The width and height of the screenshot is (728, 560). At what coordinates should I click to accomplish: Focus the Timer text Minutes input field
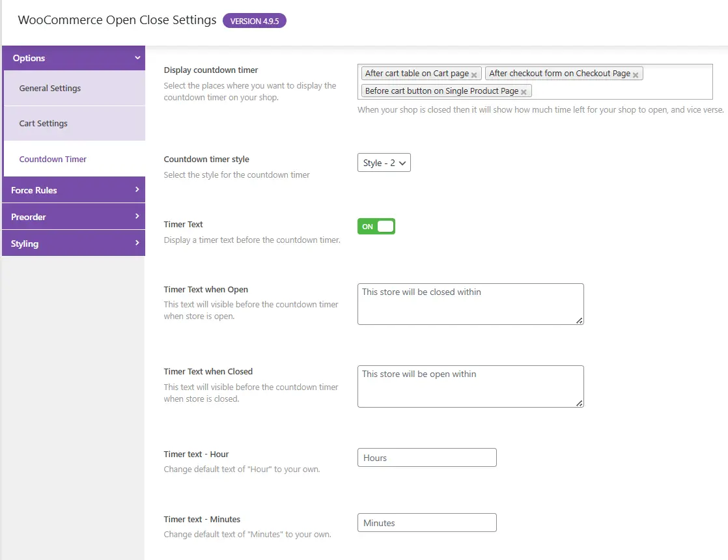427,522
